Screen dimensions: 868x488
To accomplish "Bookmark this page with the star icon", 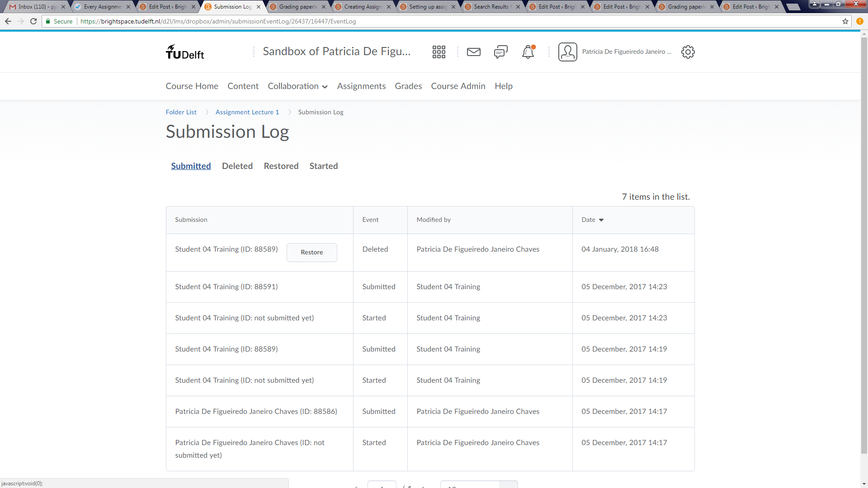I will pyautogui.click(x=845, y=21).
